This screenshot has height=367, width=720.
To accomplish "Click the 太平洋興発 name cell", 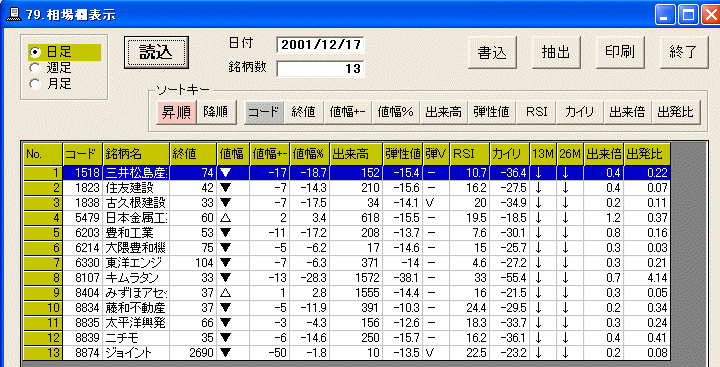I will pos(136,323).
